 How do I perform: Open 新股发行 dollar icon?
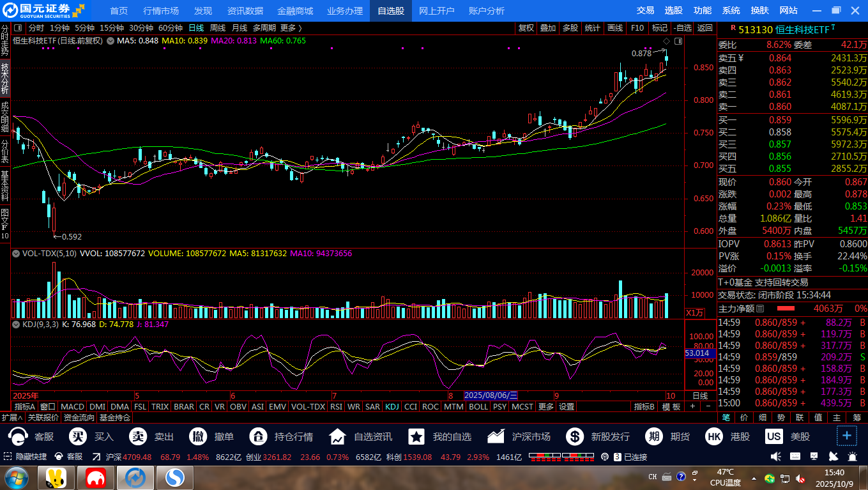coord(574,437)
